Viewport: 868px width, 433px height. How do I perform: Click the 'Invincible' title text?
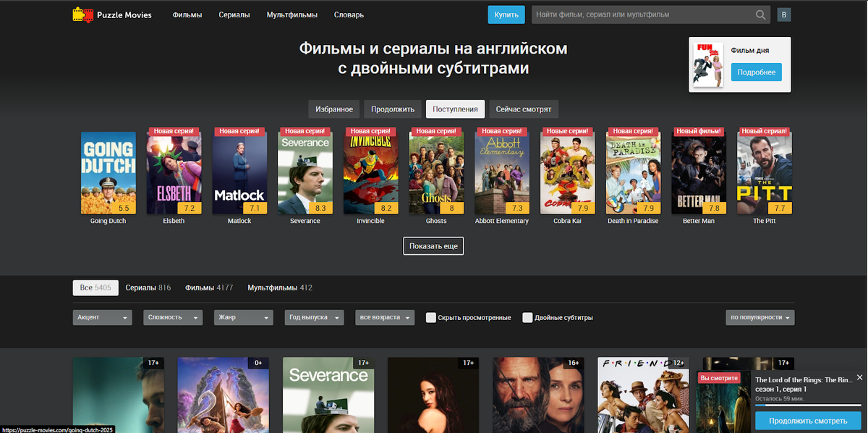click(370, 221)
